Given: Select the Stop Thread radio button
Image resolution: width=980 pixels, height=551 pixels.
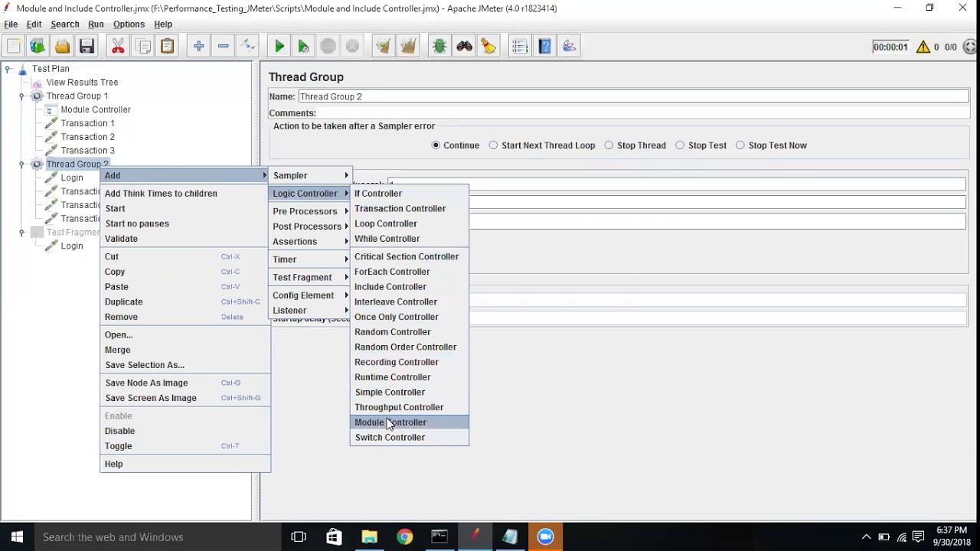Looking at the screenshot, I should (609, 145).
